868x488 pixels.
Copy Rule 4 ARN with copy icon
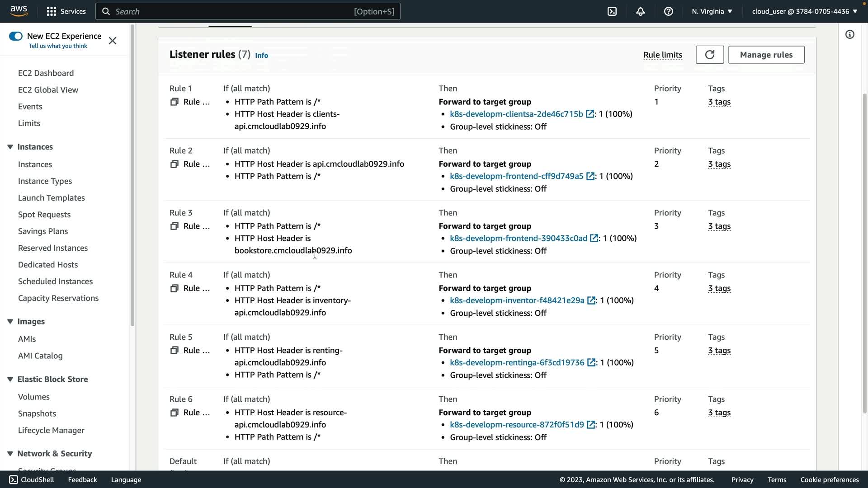(174, 288)
